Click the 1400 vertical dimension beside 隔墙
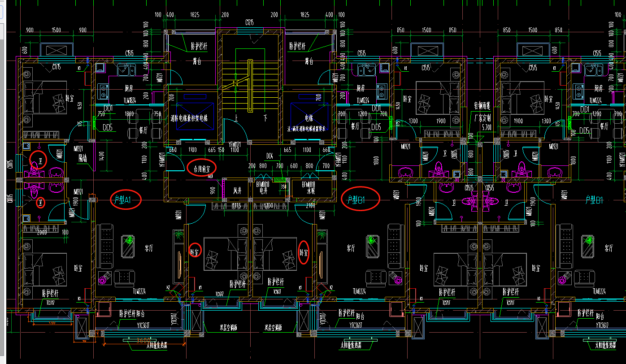The image size is (626, 364). pos(101,156)
